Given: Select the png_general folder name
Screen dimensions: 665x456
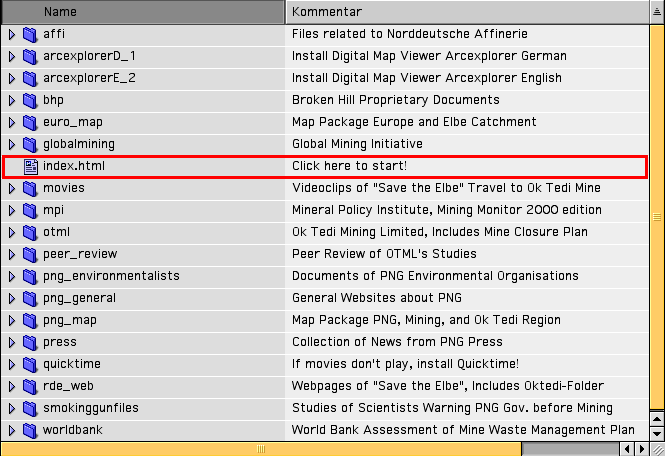Looking at the screenshot, I should [x=79, y=299].
